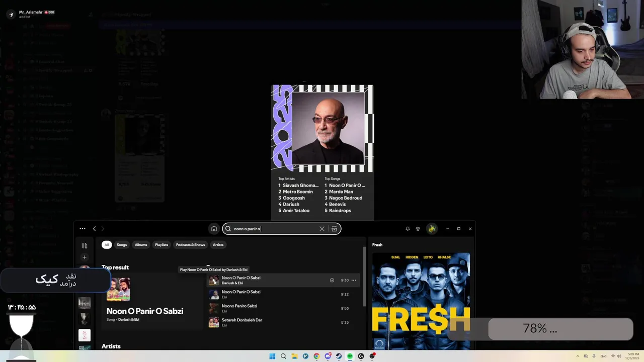The image size is (644, 362).
Task: Open the Spotify profile avatar menu
Action: click(x=432, y=229)
